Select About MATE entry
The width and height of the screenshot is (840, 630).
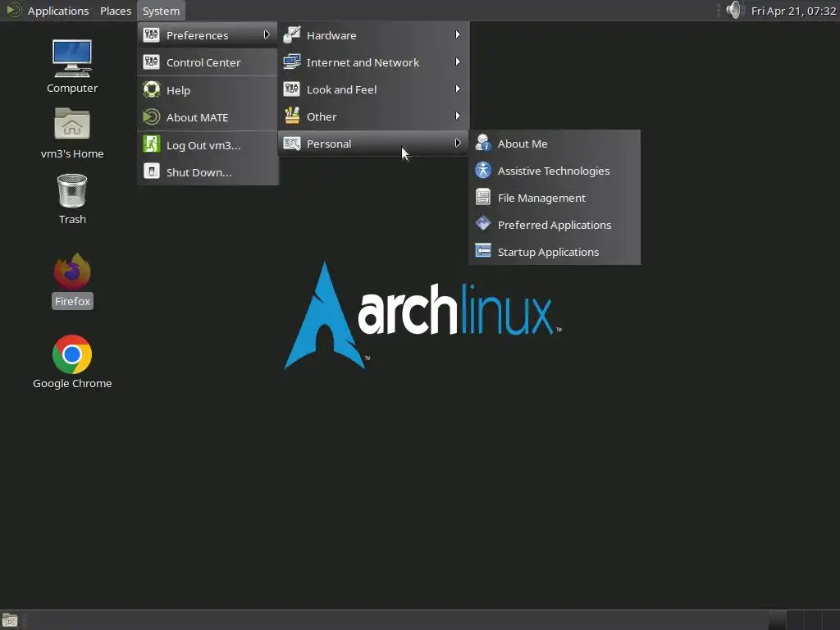(208, 117)
